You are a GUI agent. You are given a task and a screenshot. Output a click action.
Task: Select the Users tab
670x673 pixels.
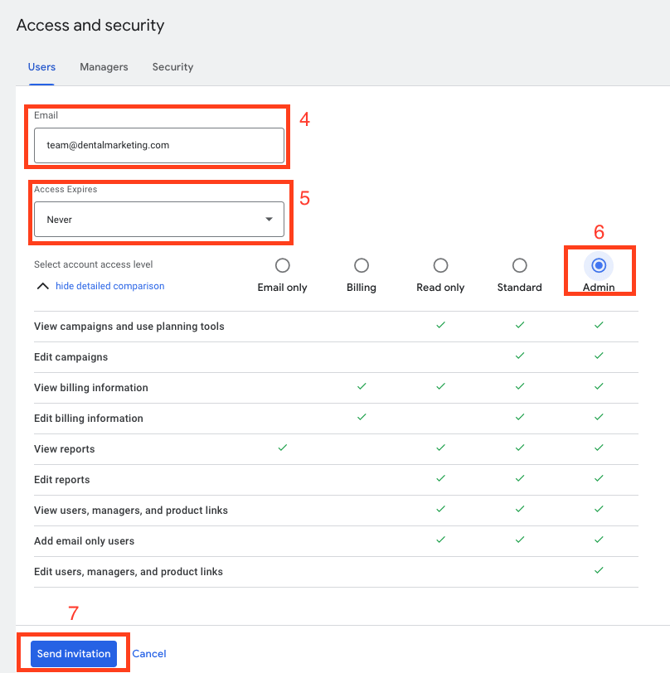click(x=42, y=67)
